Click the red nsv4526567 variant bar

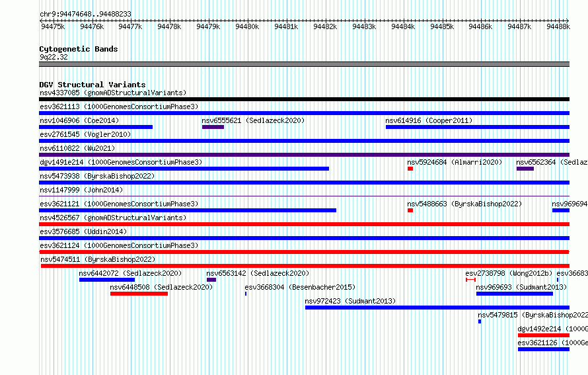[304, 224]
